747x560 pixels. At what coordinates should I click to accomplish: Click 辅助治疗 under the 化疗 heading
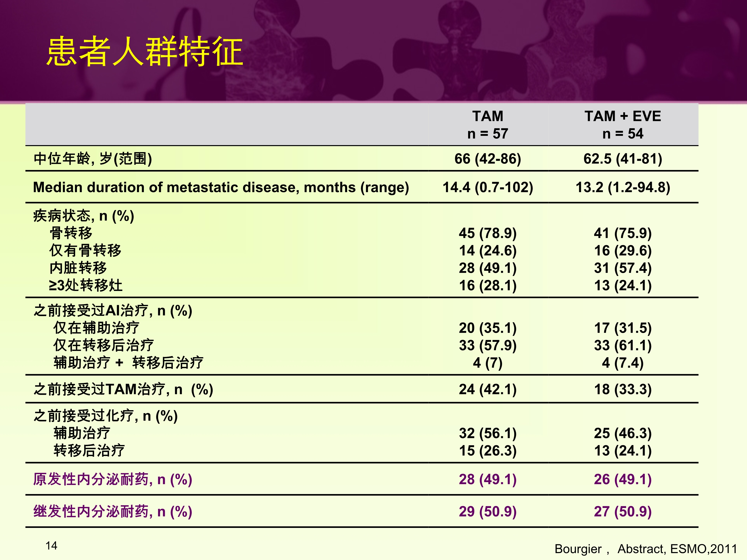pos(82,433)
